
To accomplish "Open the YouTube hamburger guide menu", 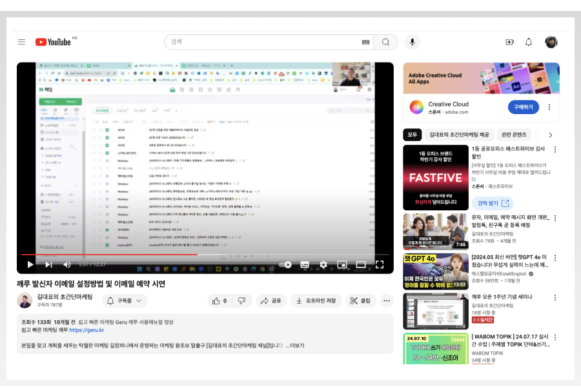I will [x=21, y=42].
